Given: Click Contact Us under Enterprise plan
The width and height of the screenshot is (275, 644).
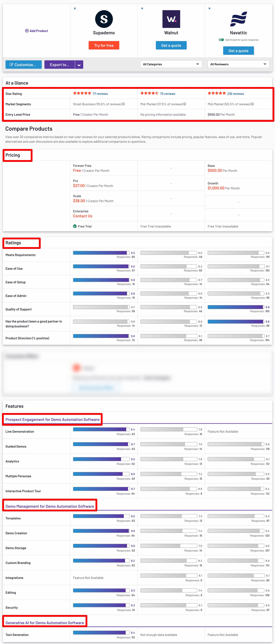Looking at the screenshot, I should [83, 216].
